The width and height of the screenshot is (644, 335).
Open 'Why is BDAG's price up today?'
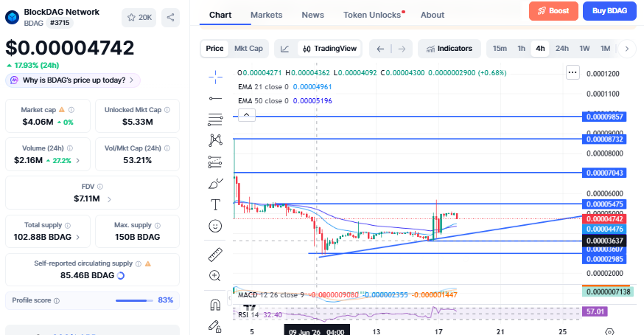[73, 80]
